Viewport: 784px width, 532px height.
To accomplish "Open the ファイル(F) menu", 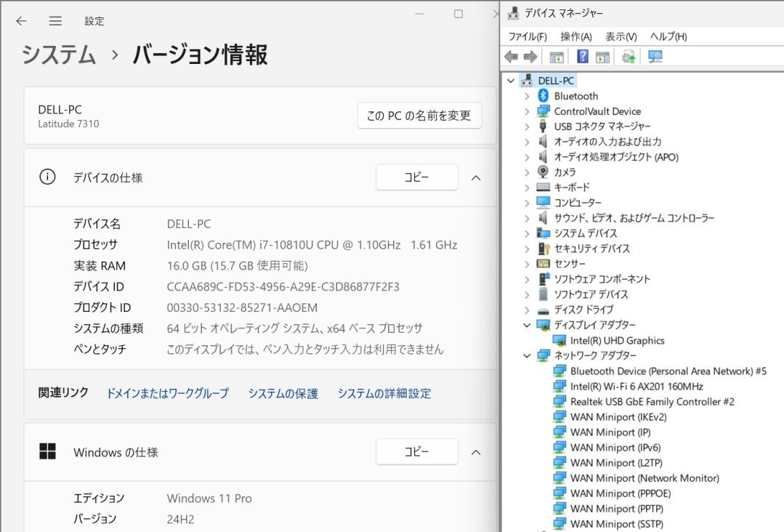I will point(528,36).
